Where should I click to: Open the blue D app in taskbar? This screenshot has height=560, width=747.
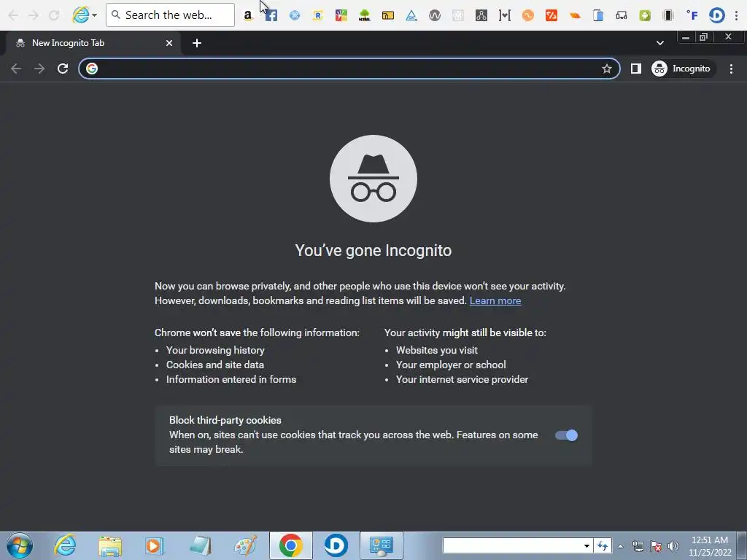pos(336,545)
